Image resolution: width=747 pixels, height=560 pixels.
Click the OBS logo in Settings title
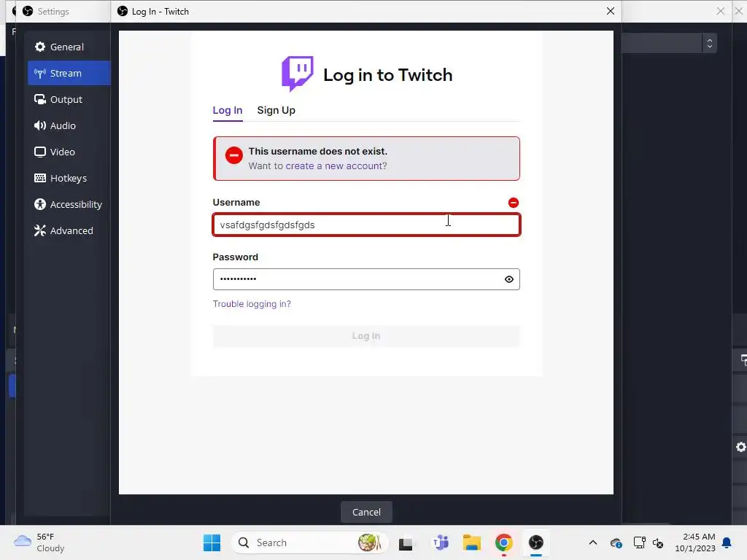coord(28,11)
